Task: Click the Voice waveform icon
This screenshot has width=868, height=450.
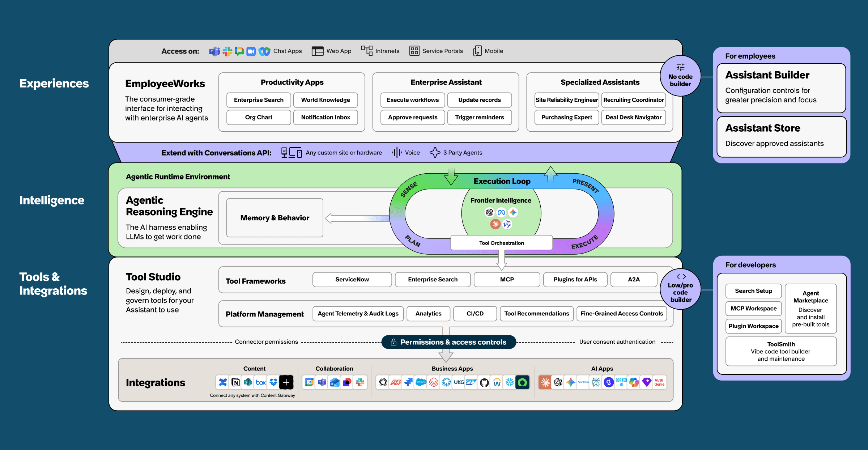Action: coord(397,153)
